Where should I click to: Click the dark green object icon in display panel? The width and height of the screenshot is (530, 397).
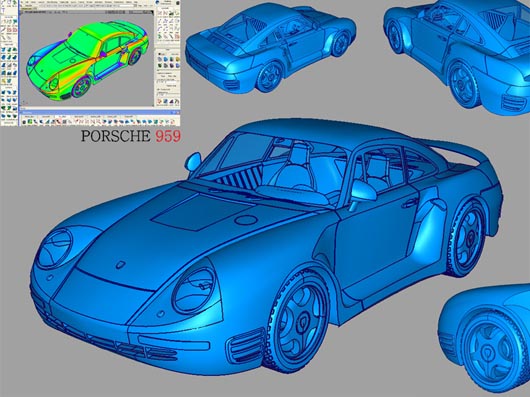(x=160, y=66)
